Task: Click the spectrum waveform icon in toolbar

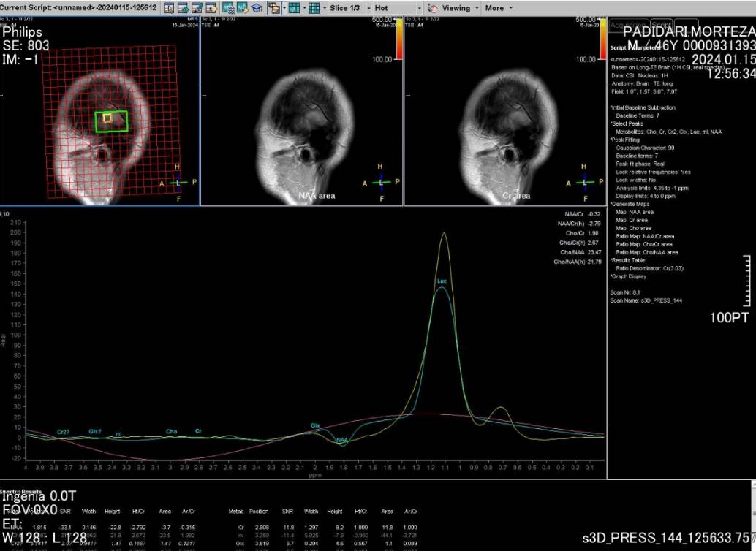Action: click(227, 8)
